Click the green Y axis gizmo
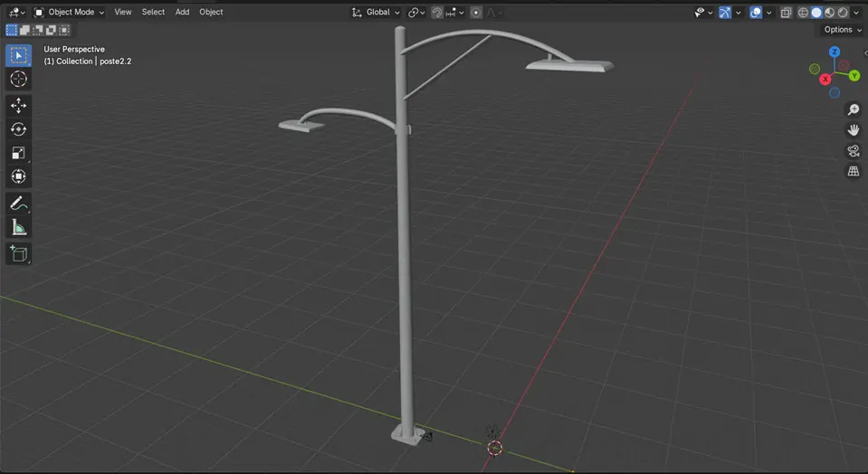Viewport: 868px width, 474px height. click(x=854, y=76)
